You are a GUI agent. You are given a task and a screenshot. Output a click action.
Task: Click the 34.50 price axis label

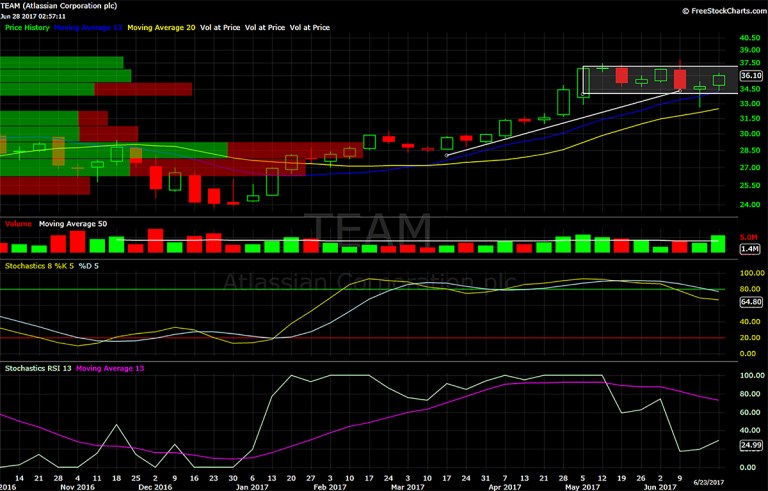(750, 89)
